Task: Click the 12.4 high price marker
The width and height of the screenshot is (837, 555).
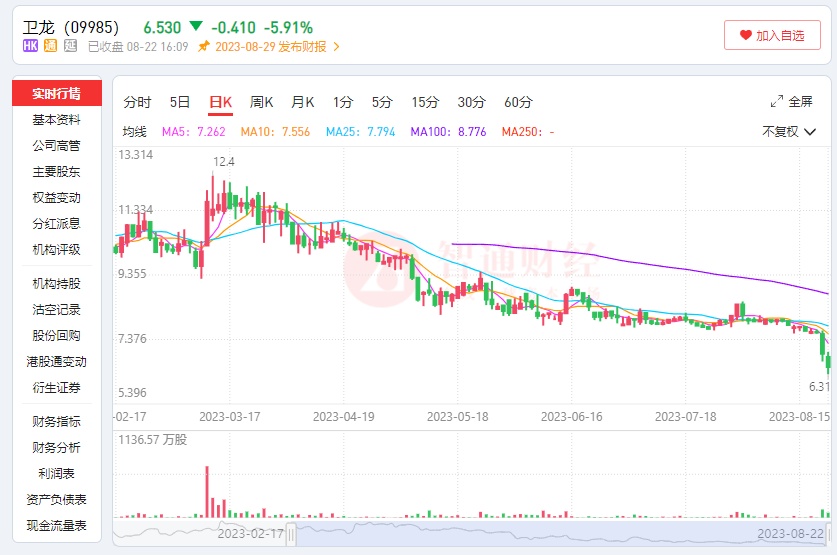Action: click(224, 162)
